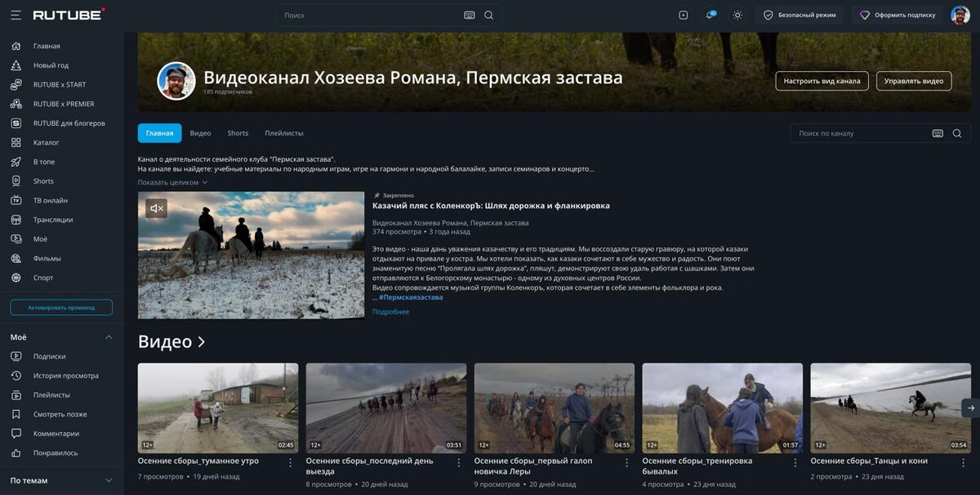Open the Видео section arrow heading
The width and height of the screenshot is (980, 495).
[x=171, y=341]
